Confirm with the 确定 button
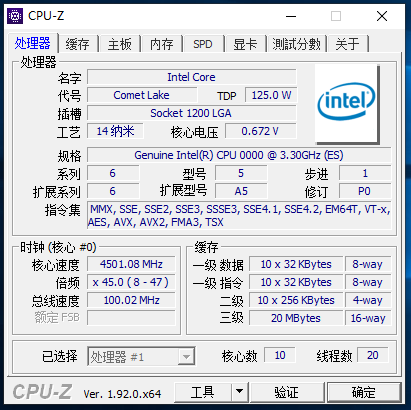Image resolution: width=411 pixels, height=410 pixels. tap(364, 391)
